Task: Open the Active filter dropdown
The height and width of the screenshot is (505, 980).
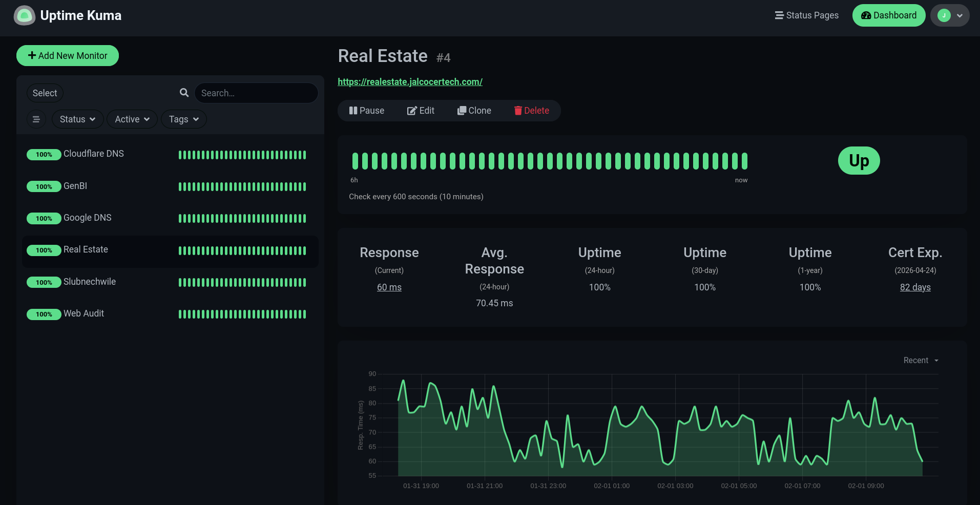Action: pos(132,119)
